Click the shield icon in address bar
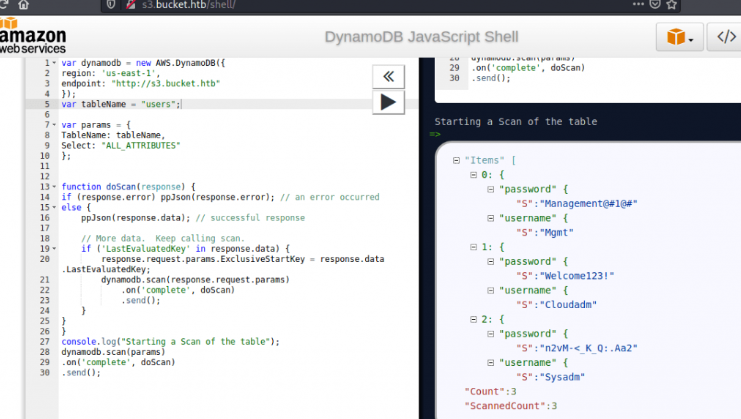The image size is (741, 419). (x=111, y=4)
